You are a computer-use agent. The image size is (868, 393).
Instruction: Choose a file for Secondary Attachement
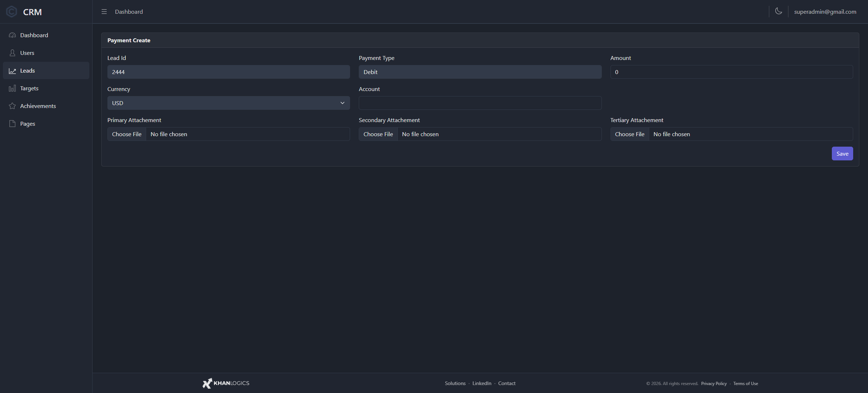(x=378, y=134)
